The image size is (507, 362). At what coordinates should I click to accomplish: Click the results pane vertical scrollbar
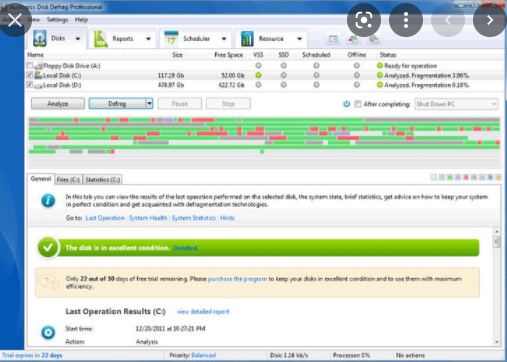pos(497,286)
